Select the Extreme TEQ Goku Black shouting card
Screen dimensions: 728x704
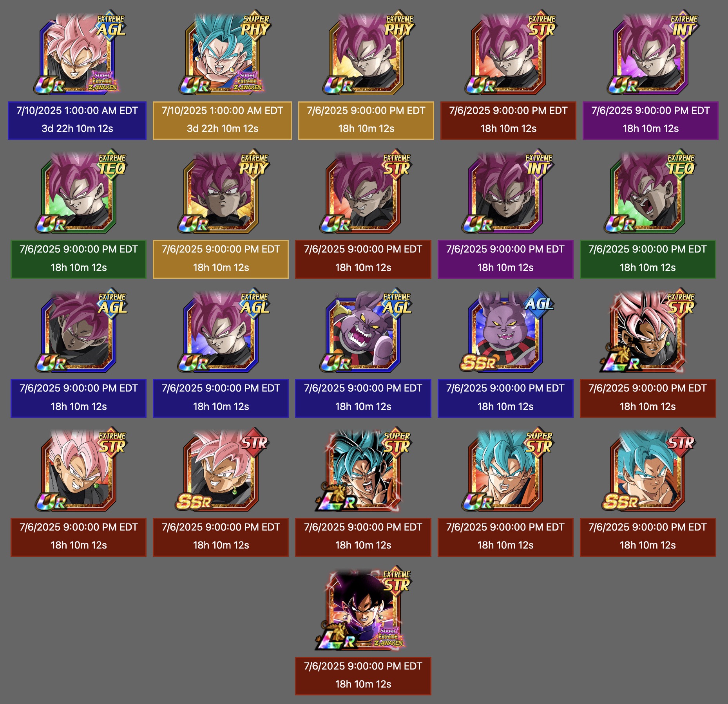[x=648, y=191]
